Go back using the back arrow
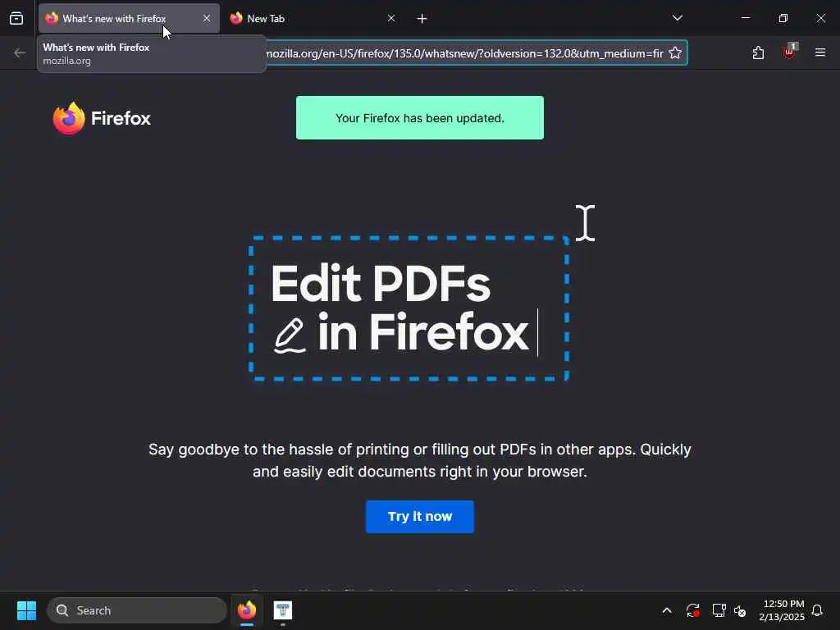 [x=20, y=52]
